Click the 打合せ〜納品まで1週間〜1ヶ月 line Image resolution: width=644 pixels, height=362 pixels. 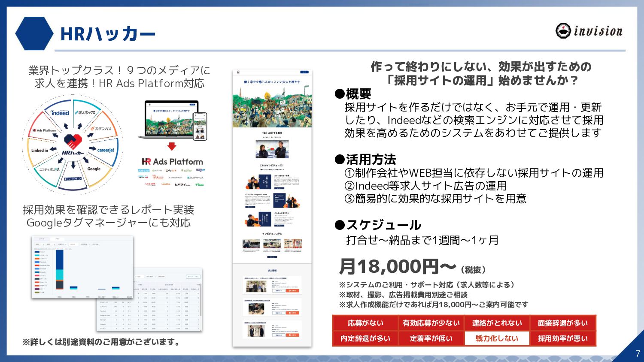(x=422, y=240)
